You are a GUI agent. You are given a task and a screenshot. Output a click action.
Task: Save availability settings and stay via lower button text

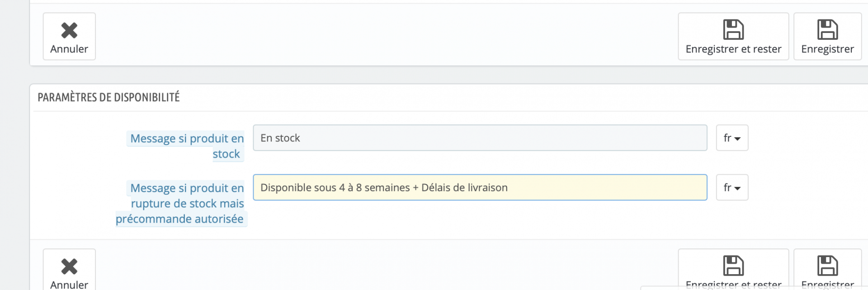pyautogui.click(x=733, y=285)
